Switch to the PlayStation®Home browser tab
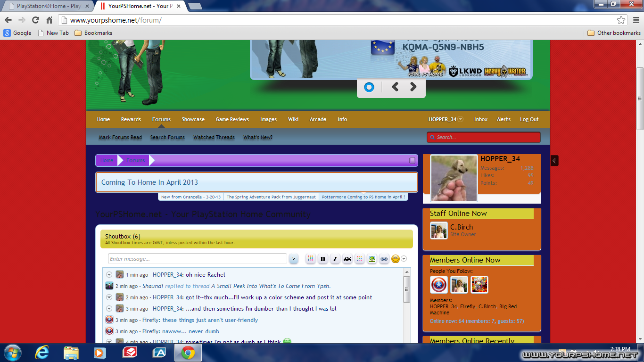644x362 pixels. [48, 6]
